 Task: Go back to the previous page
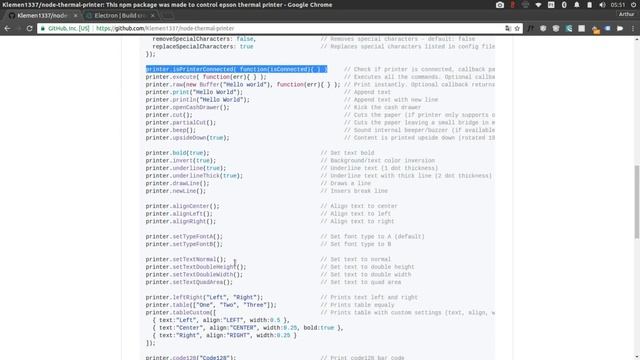7,28
